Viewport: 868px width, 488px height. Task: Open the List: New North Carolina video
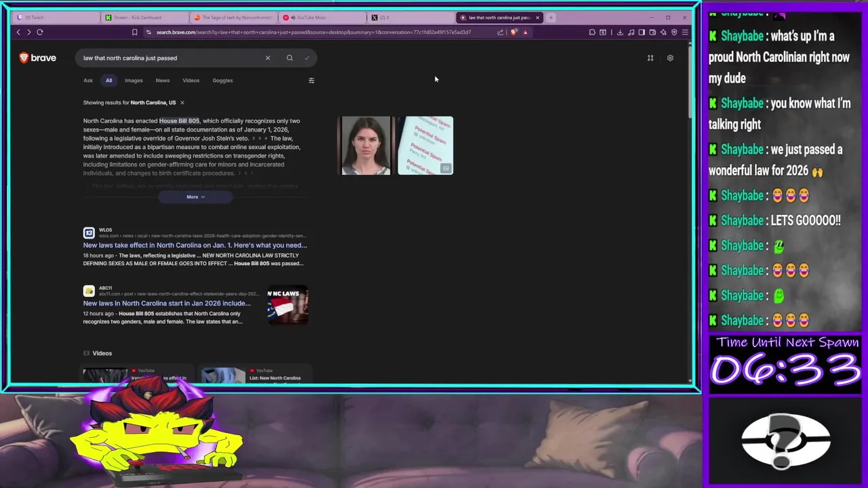tap(275, 378)
